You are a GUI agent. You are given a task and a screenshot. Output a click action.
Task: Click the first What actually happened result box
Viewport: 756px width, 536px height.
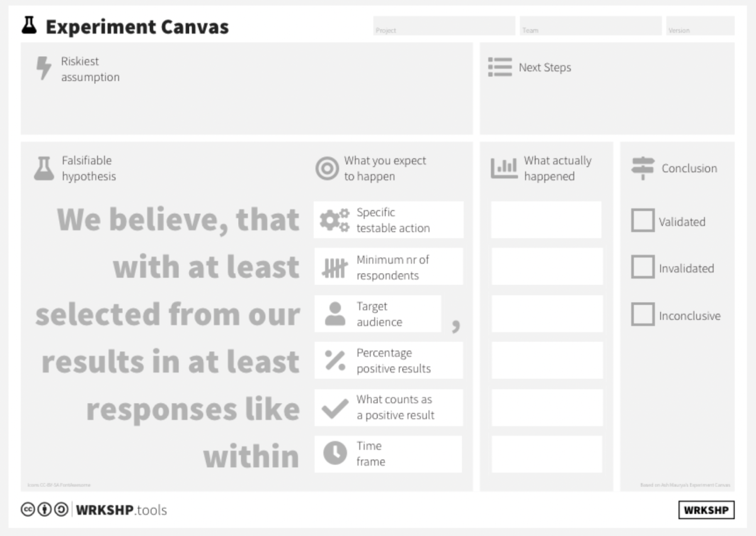point(546,220)
